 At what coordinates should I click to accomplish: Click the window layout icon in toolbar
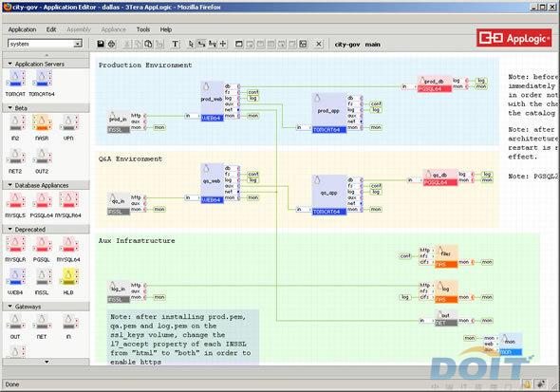click(x=239, y=44)
